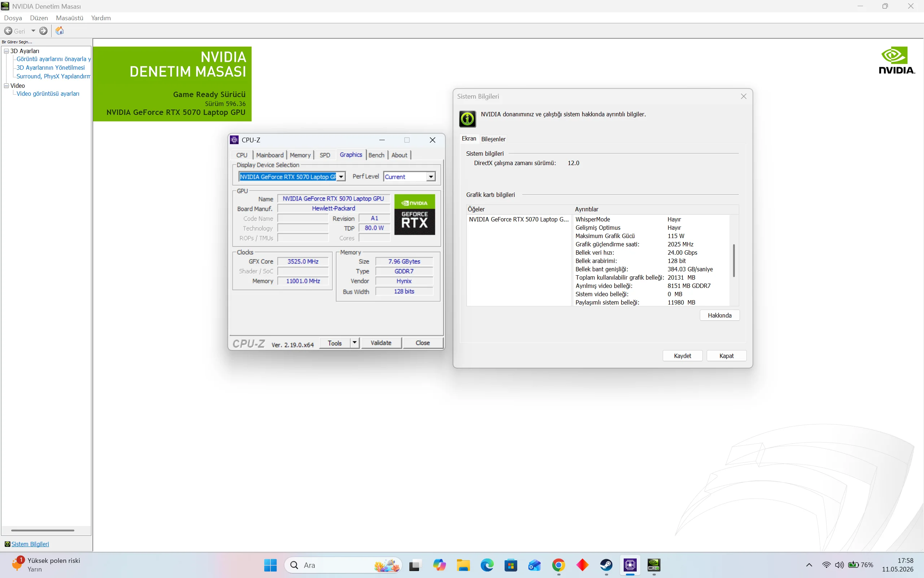Open Task View icon on taskbar
924x578 pixels.
415,565
